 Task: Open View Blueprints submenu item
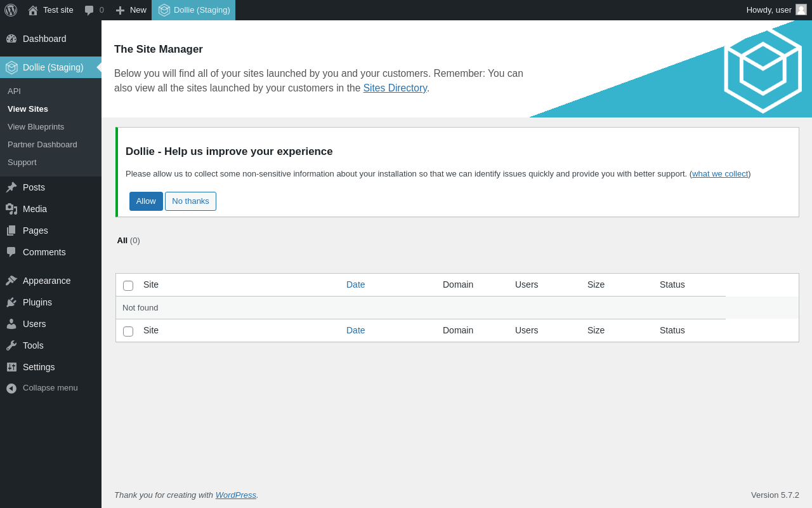point(36,126)
